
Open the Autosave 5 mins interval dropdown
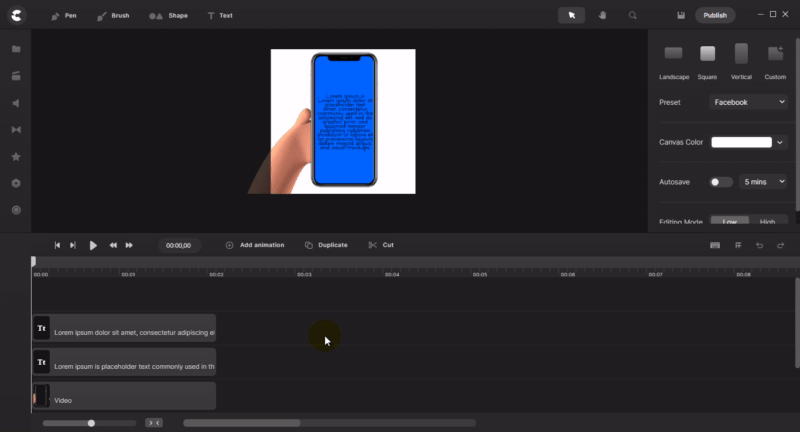(763, 182)
